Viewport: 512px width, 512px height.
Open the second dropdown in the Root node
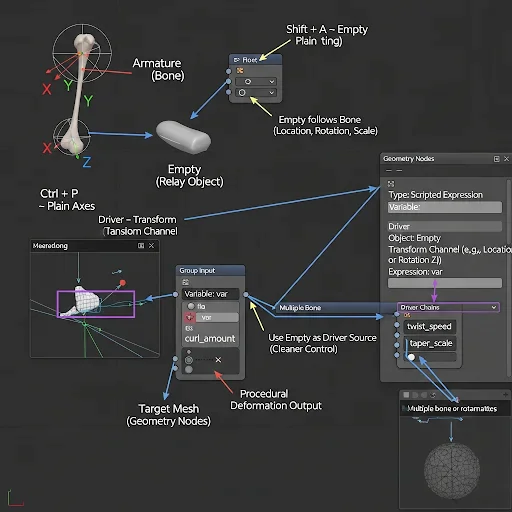pyautogui.click(x=256, y=93)
